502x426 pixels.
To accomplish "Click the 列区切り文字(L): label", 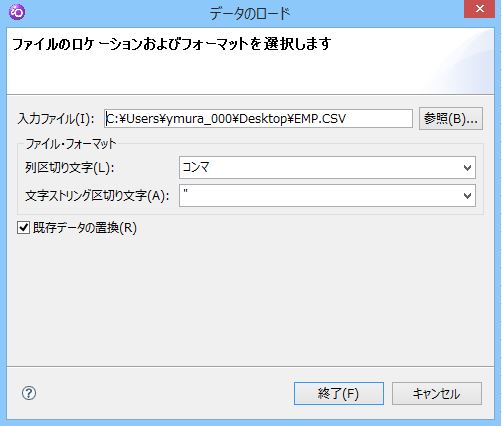I will click(70, 168).
